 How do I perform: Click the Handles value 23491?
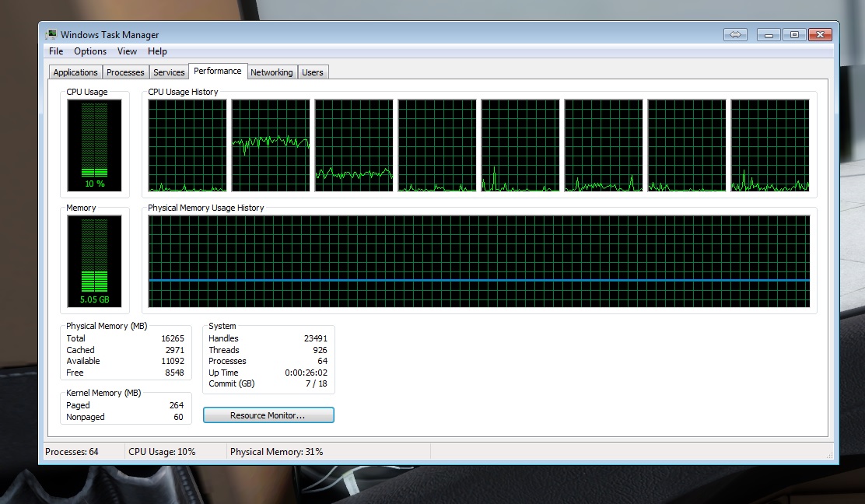316,338
